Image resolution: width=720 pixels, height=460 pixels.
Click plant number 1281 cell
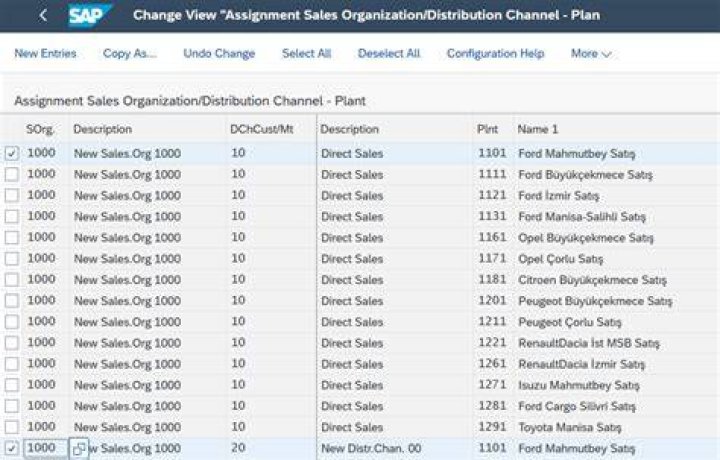pyautogui.click(x=492, y=406)
